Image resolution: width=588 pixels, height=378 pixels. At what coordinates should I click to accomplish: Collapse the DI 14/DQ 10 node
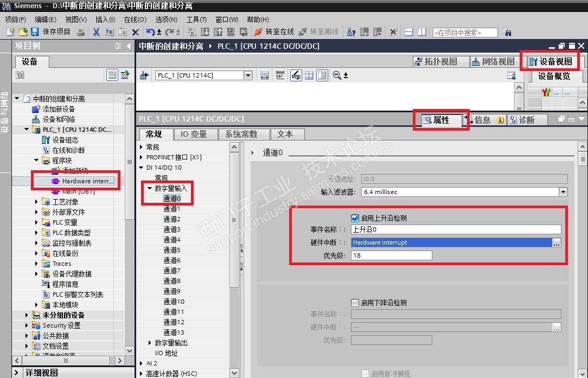[141, 168]
